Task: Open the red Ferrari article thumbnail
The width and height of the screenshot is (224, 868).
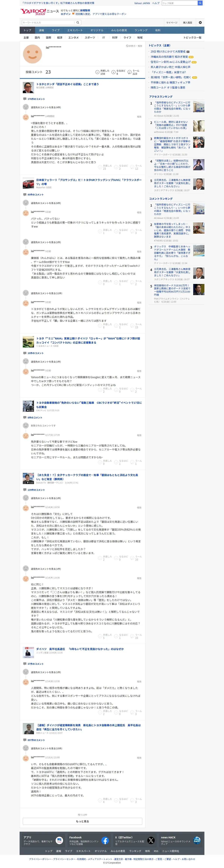Action: pos(28,184)
